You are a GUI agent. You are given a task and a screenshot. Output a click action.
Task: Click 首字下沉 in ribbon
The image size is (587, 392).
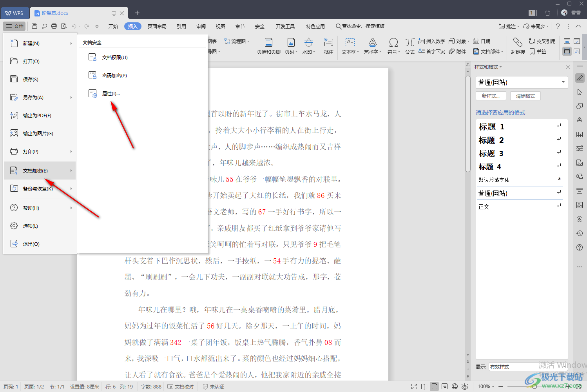432,51
